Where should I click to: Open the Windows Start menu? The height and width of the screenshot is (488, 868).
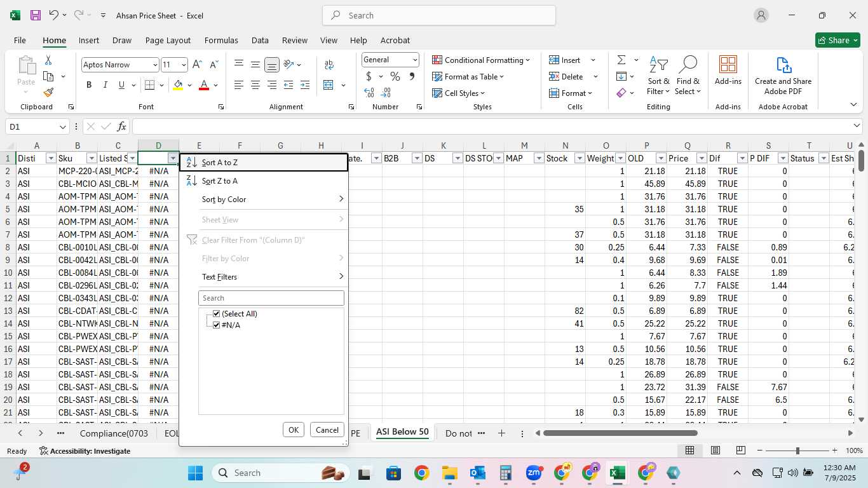[195, 473]
